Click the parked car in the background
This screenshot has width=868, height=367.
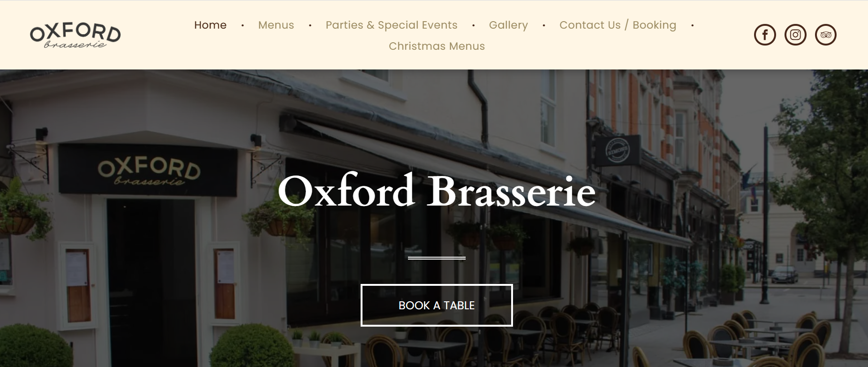click(x=784, y=274)
